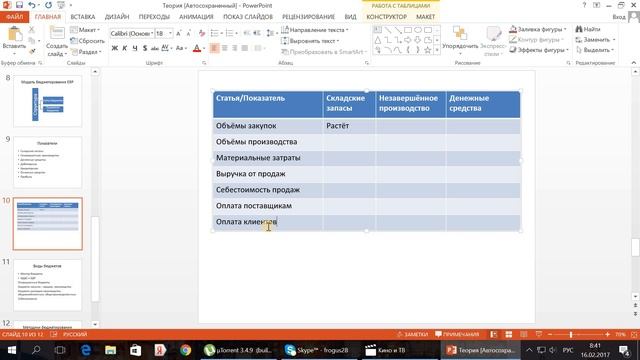Open the font size 18 dropdown

(170, 33)
